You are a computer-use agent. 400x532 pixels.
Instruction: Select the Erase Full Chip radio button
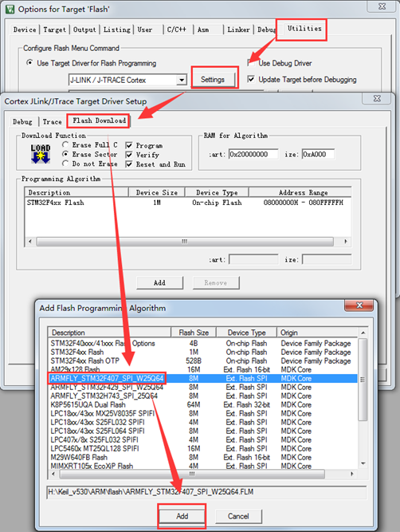pyautogui.click(x=65, y=145)
